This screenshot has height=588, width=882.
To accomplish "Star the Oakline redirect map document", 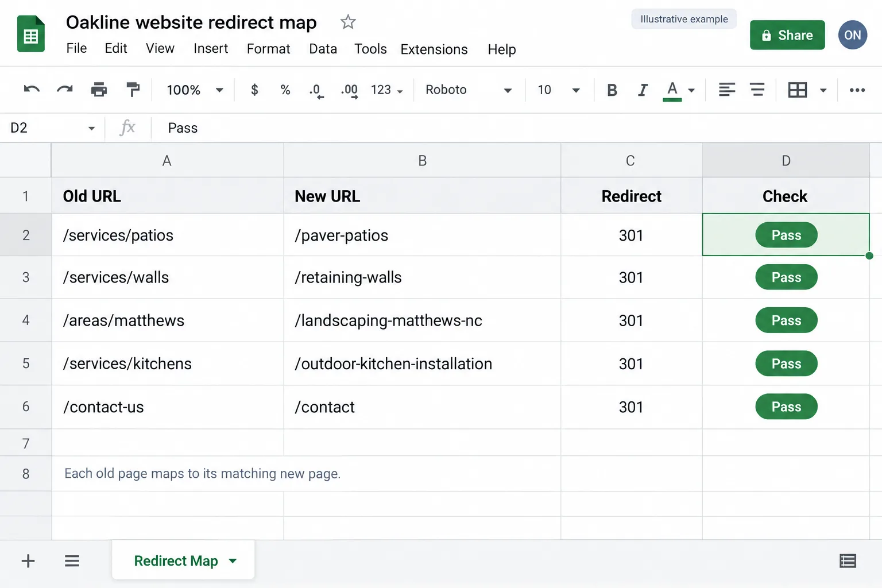I will 348,22.
